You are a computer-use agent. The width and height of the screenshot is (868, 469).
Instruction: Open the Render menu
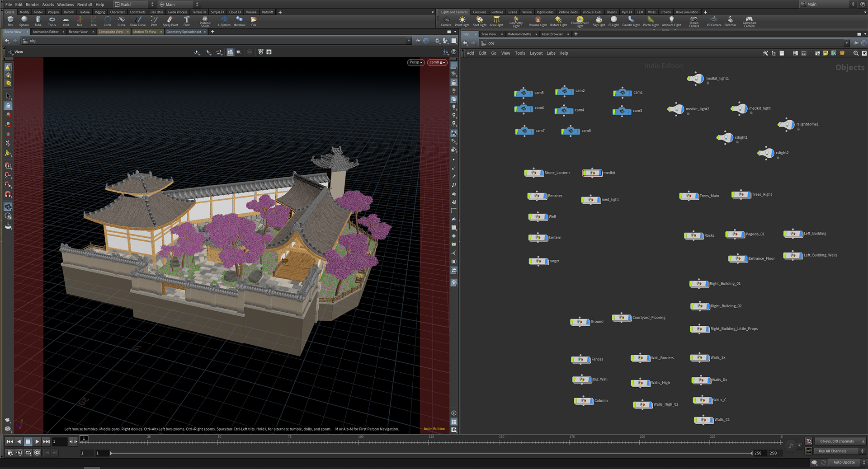32,5
